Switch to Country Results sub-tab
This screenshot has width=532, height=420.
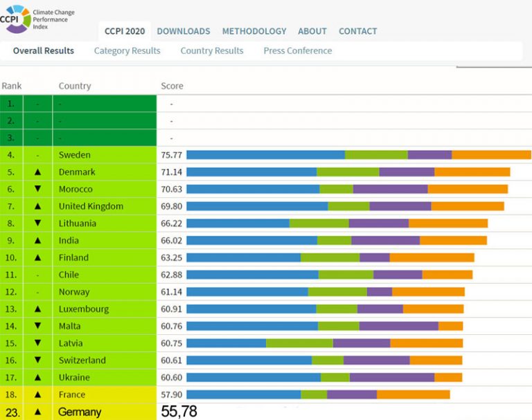(212, 51)
